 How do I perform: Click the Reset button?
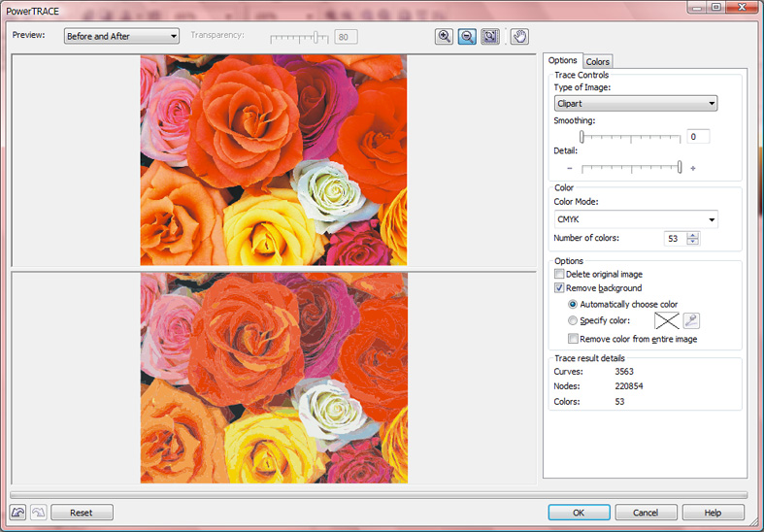coord(82,513)
